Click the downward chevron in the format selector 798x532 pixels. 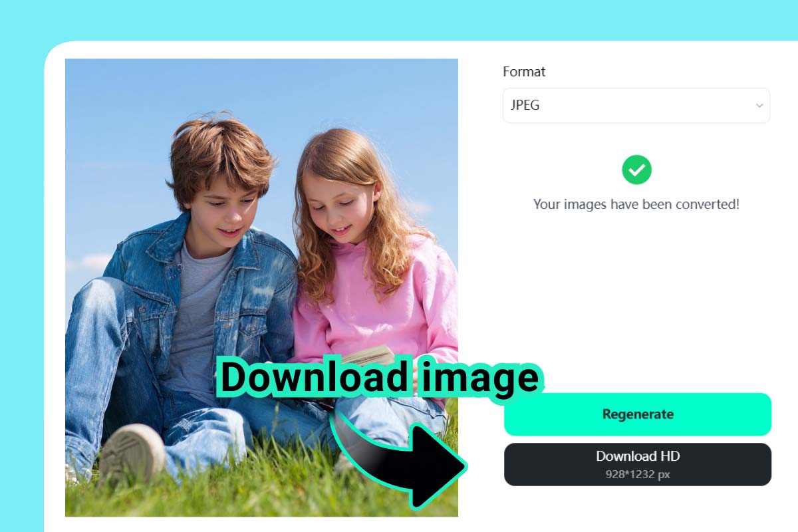760,105
